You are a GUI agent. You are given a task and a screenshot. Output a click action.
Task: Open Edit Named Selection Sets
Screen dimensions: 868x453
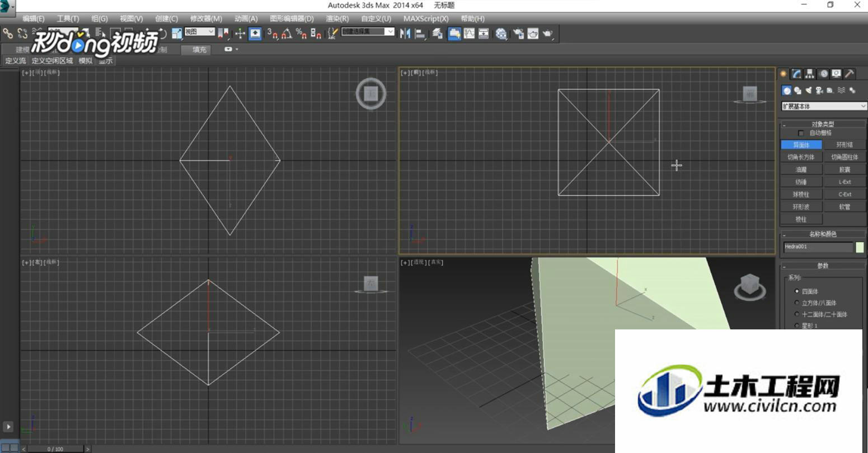point(332,34)
